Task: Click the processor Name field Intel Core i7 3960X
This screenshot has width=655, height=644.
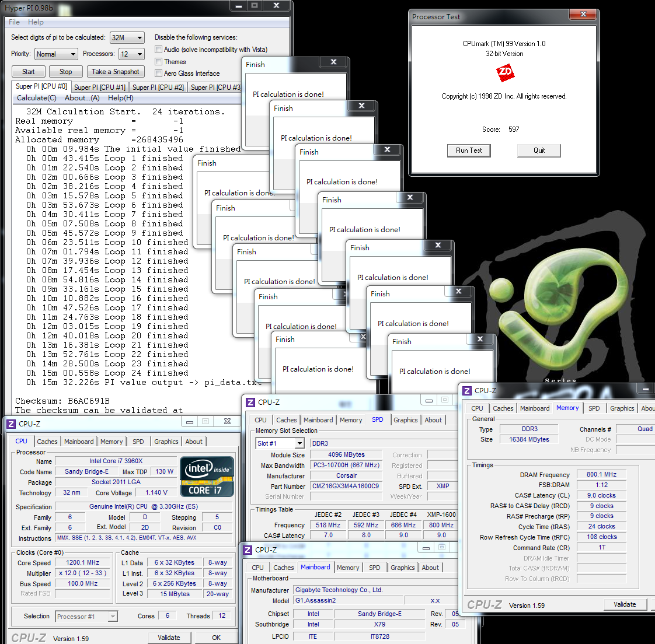Action: click(x=116, y=461)
